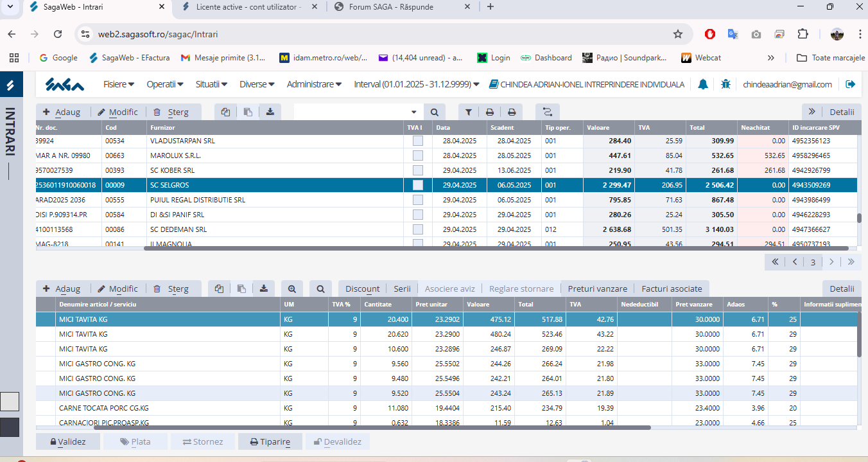Viewport: 868px width, 462px height.
Task: Open the Administrare dropdown menu
Action: point(315,84)
